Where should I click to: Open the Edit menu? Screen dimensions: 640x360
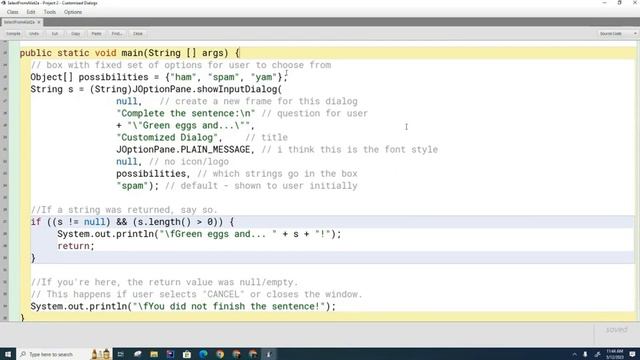[x=31, y=12]
